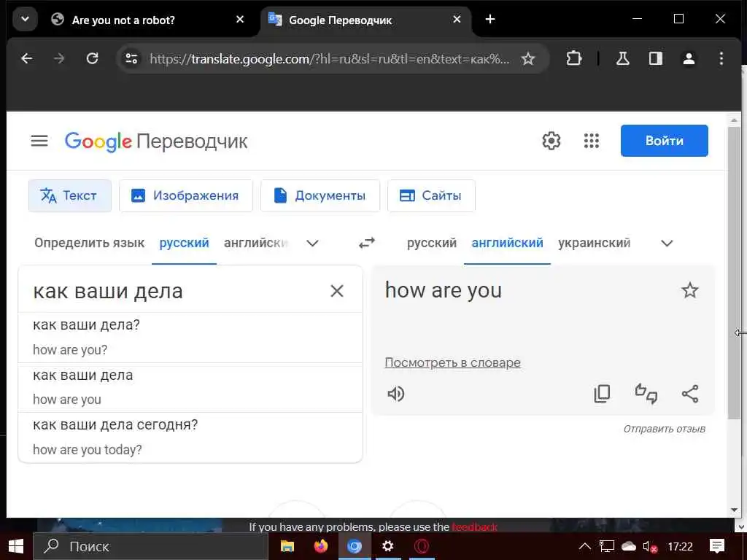Open the Windows Start menu
Screen dimensions: 747x560
tap(16, 546)
